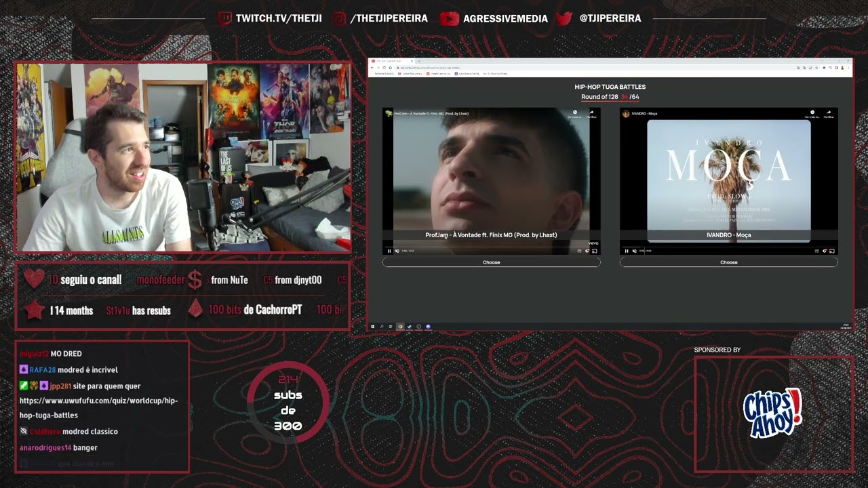Choose ProfJam - À Vontade
Image resolution: width=868 pixels, height=488 pixels.
(x=491, y=262)
